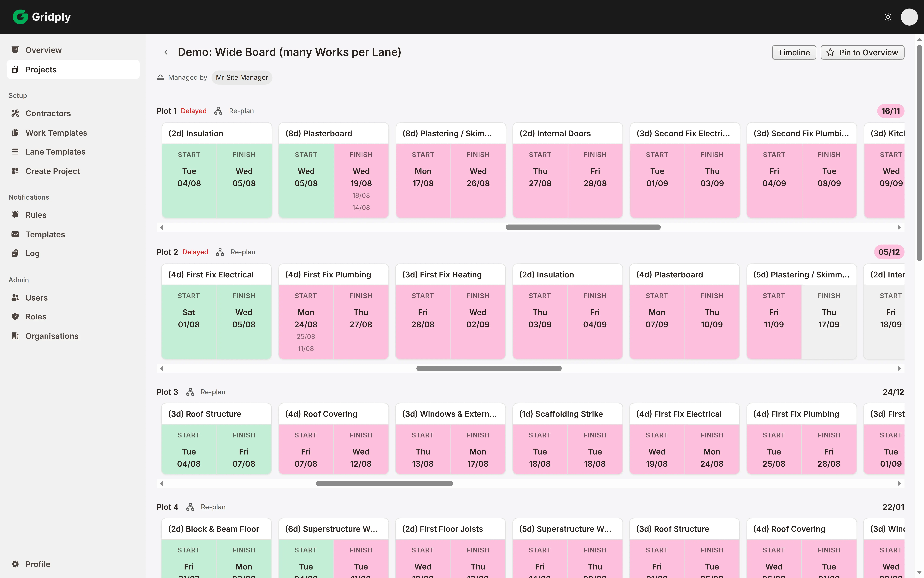The width and height of the screenshot is (924, 578).
Task: Open the Roles admin page
Action: 73,317
